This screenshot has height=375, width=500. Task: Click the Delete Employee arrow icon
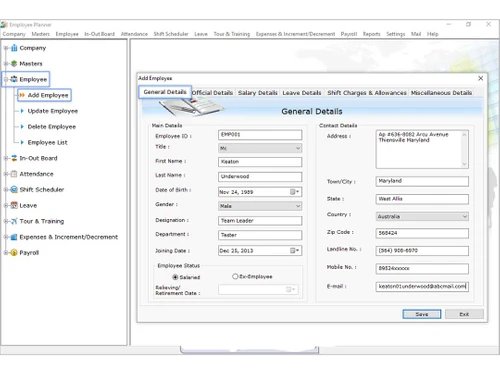22,126
